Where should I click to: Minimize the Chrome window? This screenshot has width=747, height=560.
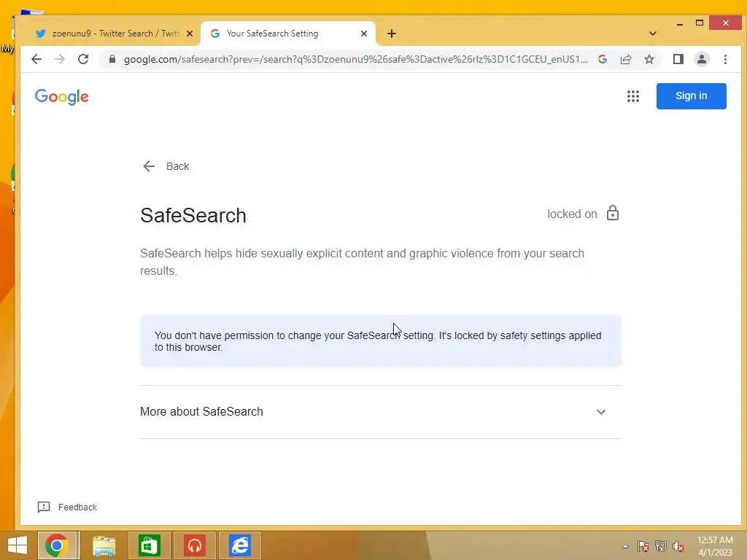[680, 23]
